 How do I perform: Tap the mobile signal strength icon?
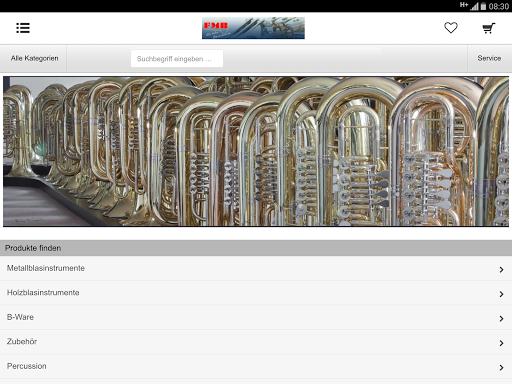point(475,6)
